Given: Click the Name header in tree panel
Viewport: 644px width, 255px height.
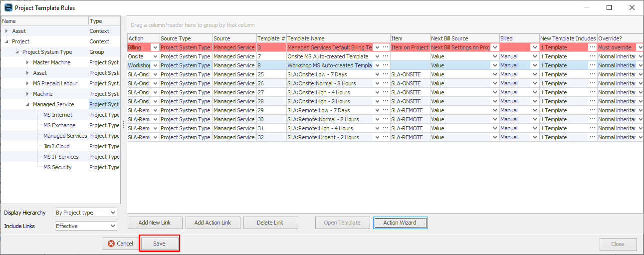Looking at the screenshot, I should tap(45, 21).
